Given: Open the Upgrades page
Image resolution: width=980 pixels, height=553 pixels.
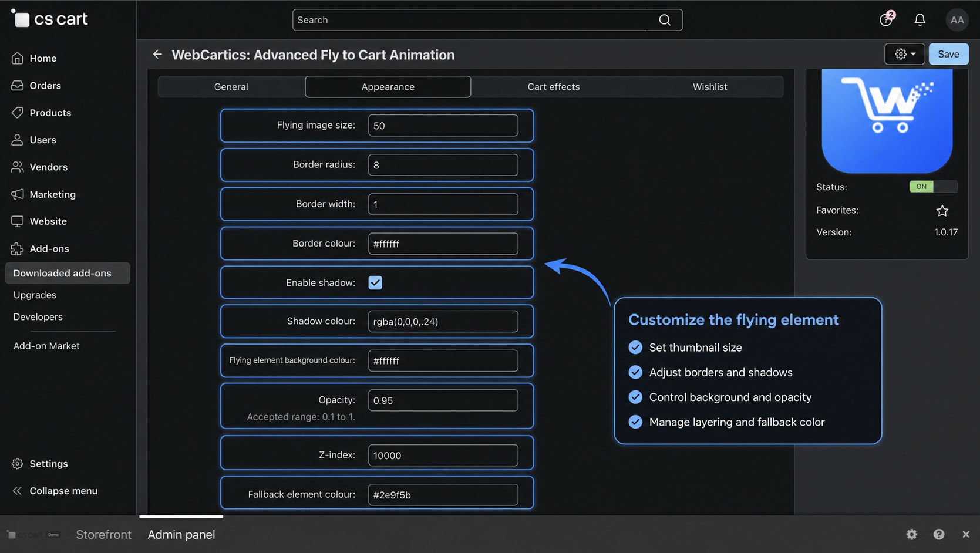Looking at the screenshot, I should tap(35, 295).
